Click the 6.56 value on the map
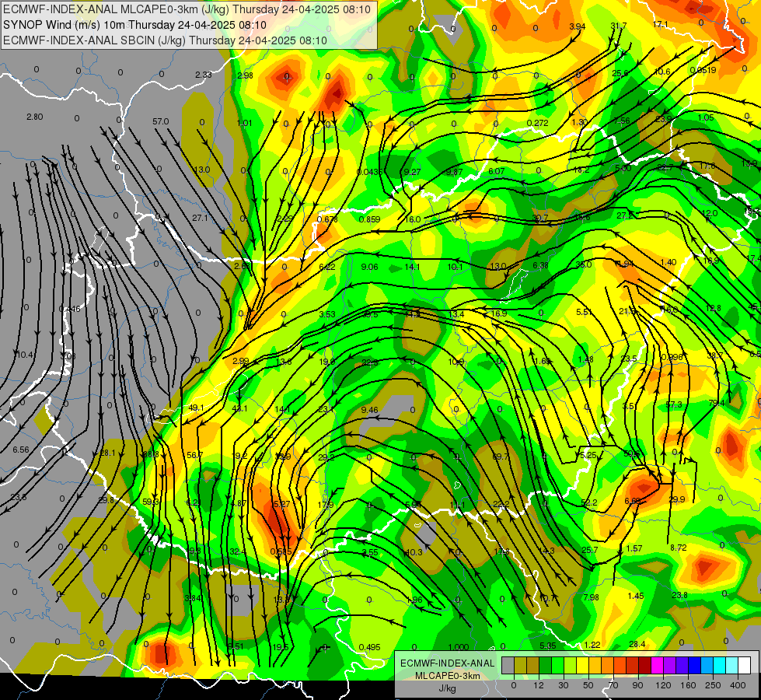 [x=21, y=450]
